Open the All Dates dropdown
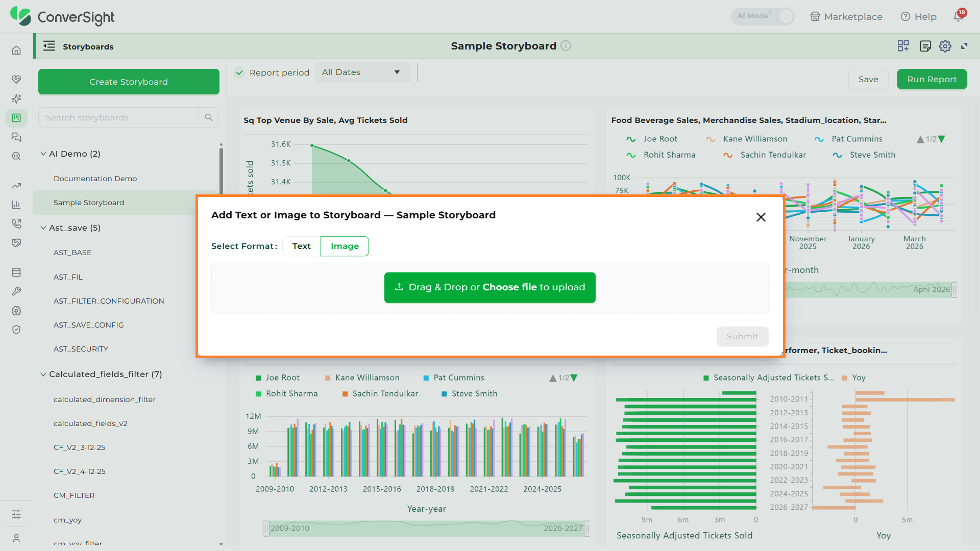This screenshot has height=551, width=980. 362,72
